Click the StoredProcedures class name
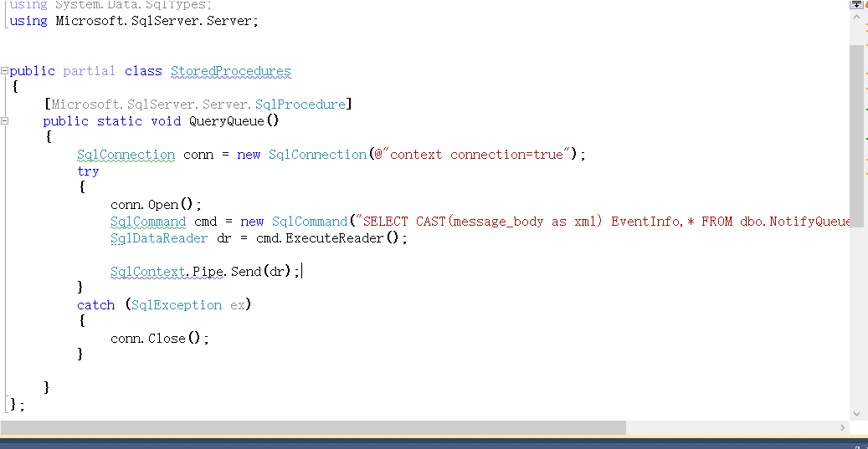The height and width of the screenshot is (449, 868). click(231, 71)
